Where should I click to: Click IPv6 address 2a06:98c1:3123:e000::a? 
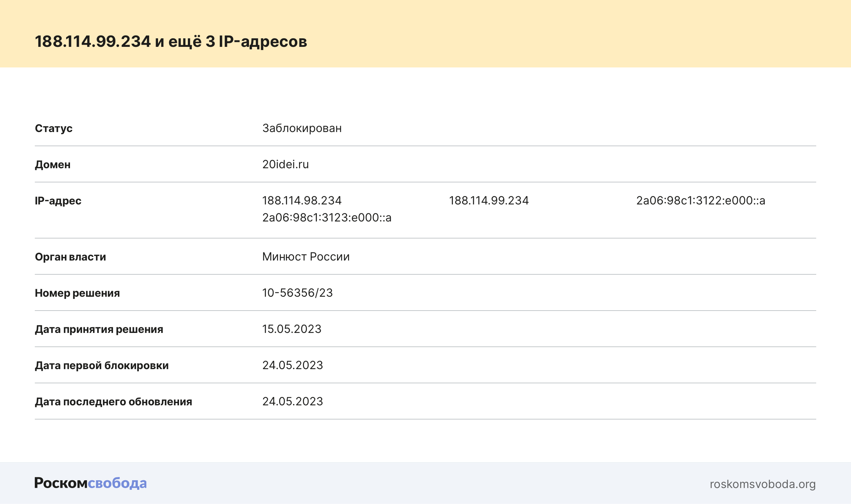326,218
